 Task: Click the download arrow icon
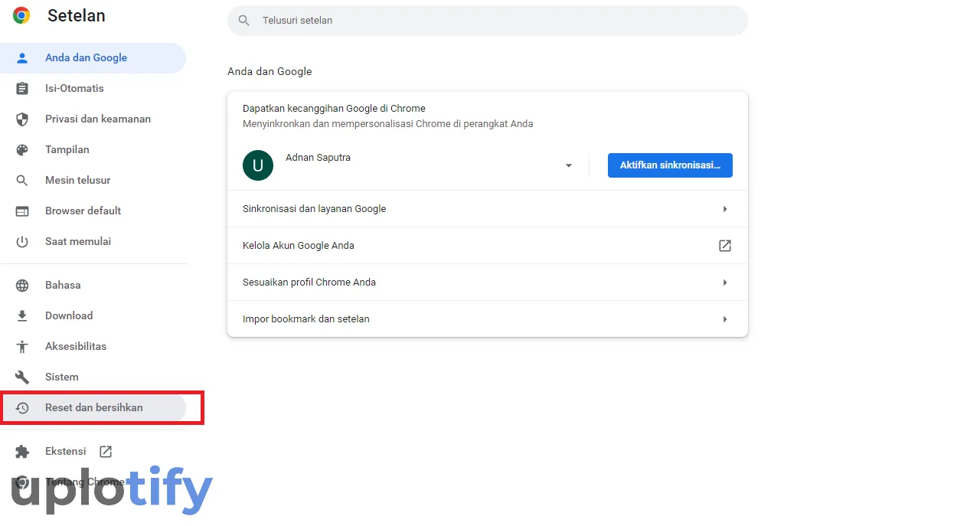pos(22,315)
